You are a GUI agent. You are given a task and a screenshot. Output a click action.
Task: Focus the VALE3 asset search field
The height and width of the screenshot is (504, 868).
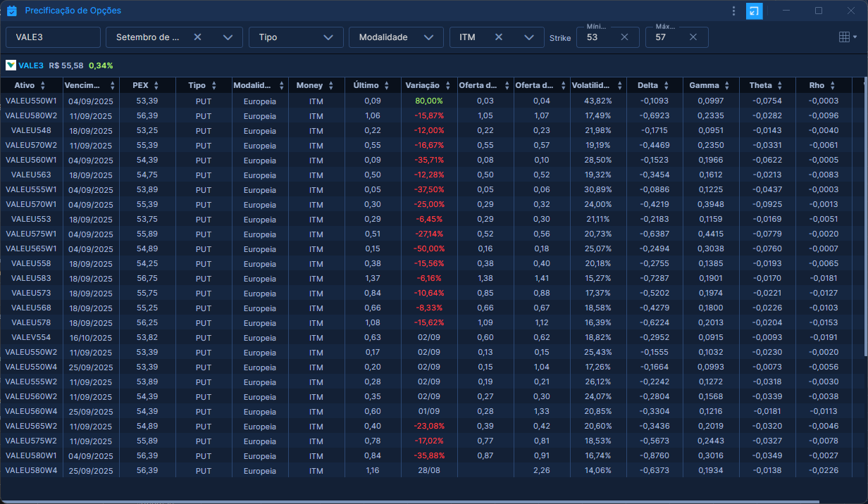(54, 37)
